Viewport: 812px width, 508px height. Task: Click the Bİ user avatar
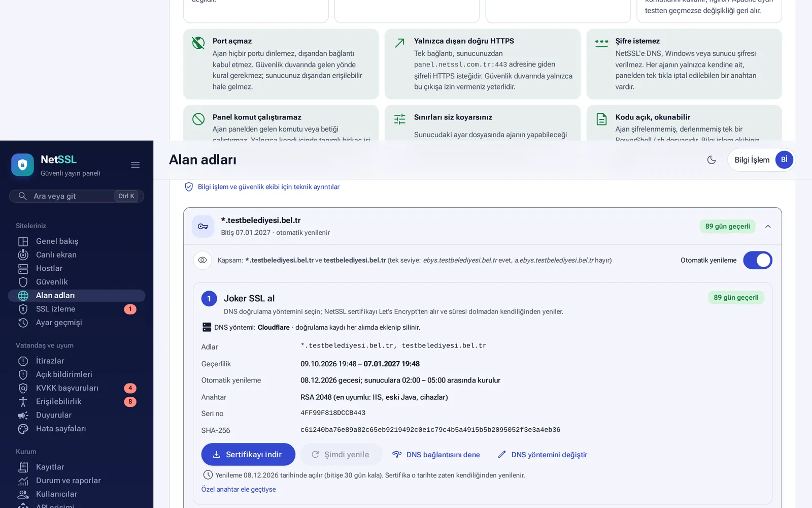pos(784,160)
